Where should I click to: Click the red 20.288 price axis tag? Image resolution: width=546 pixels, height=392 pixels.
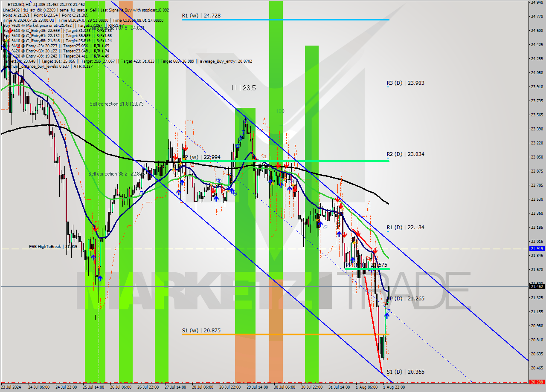coord(536,382)
